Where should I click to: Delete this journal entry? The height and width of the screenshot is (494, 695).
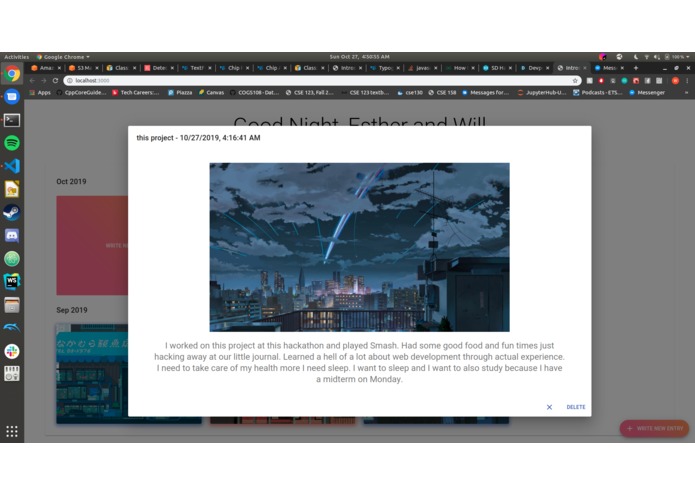click(576, 407)
